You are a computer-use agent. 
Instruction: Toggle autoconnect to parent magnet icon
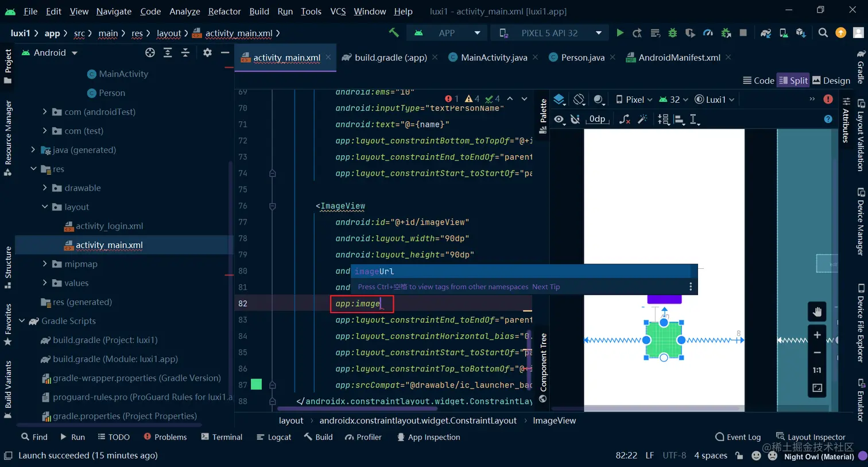575,119
